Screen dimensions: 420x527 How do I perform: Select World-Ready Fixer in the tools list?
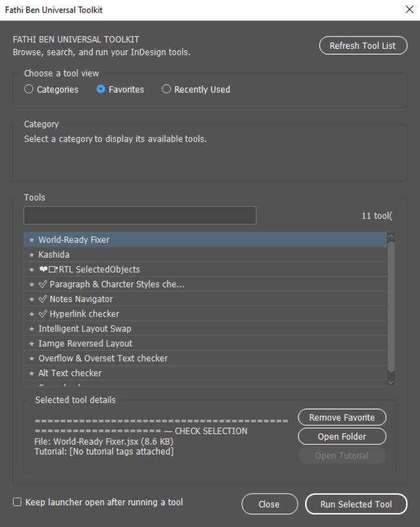click(x=206, y=239)
